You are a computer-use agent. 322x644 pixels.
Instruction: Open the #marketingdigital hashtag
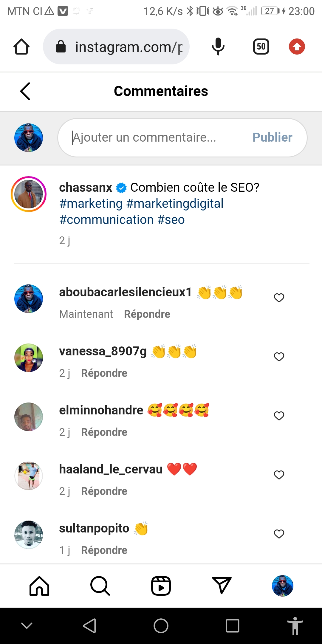[175, 204]
